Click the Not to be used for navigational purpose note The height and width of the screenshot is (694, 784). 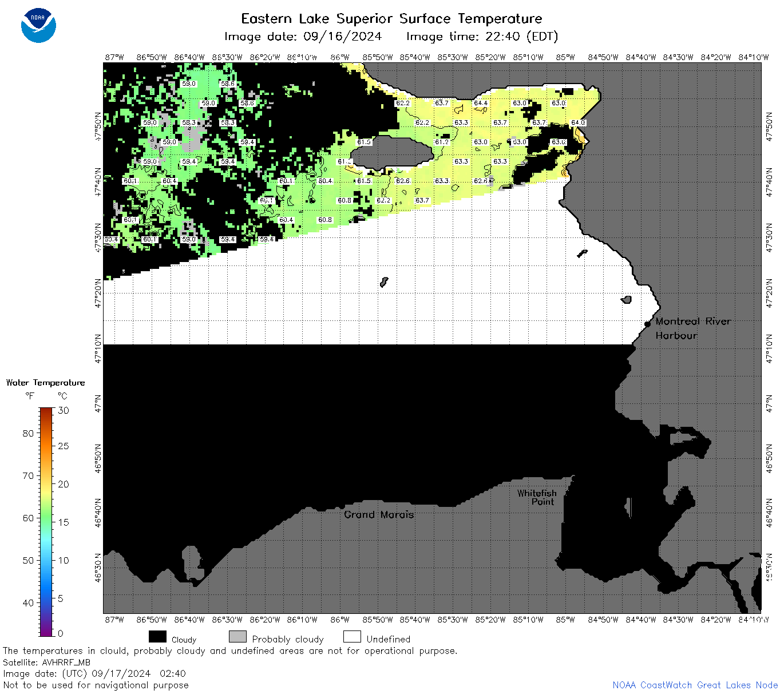point(96,685)
